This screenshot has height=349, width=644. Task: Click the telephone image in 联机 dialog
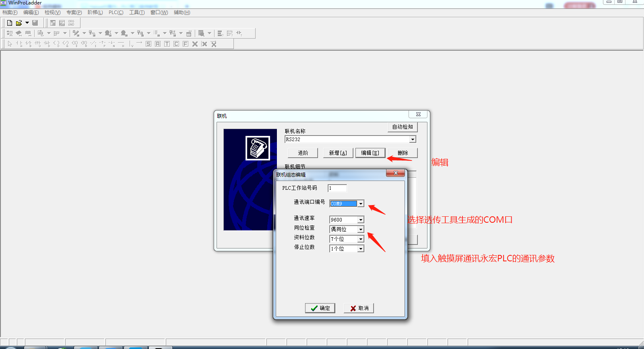258,148
